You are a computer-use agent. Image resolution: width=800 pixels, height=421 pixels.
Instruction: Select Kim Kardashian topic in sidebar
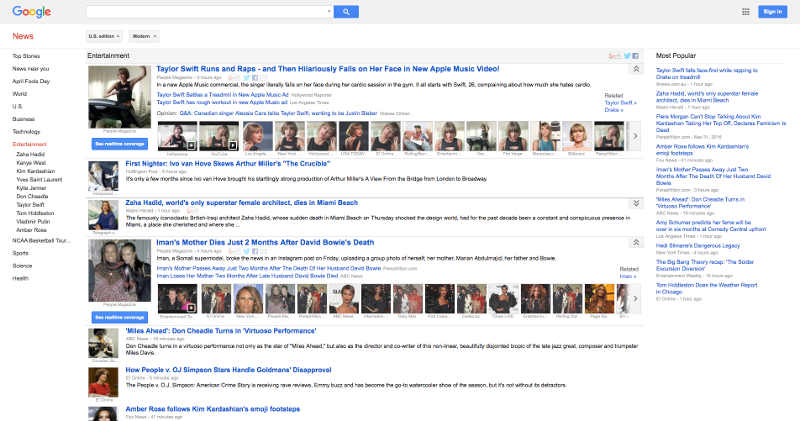click(x=36, y=171)
